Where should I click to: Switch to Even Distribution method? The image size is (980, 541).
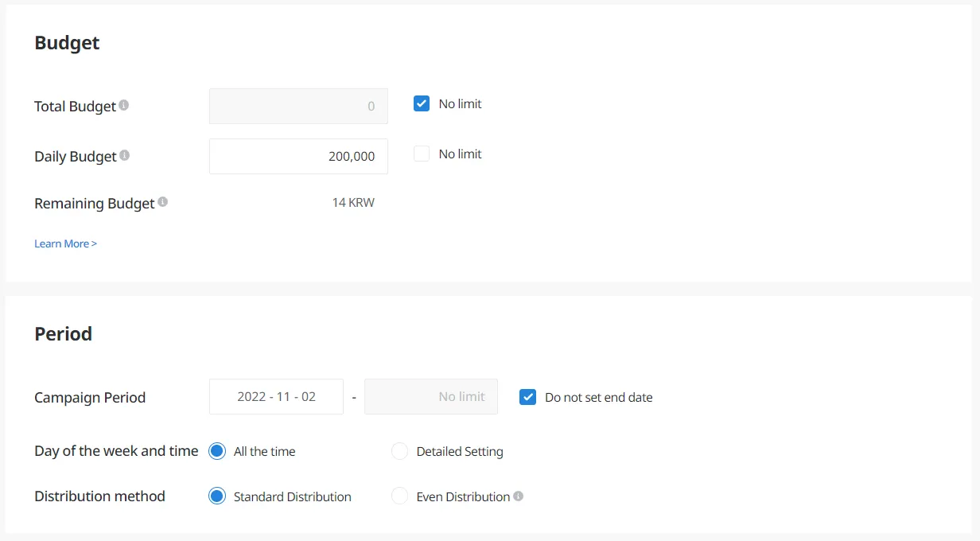point(399,496)
